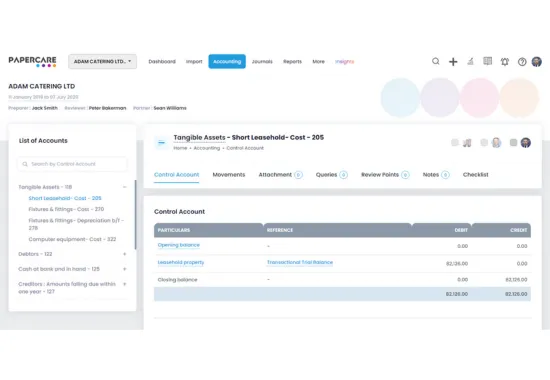Tick the reviewer sign-off checkbox
This screenshot has width=550, height=380.
(x=484, y=142)
